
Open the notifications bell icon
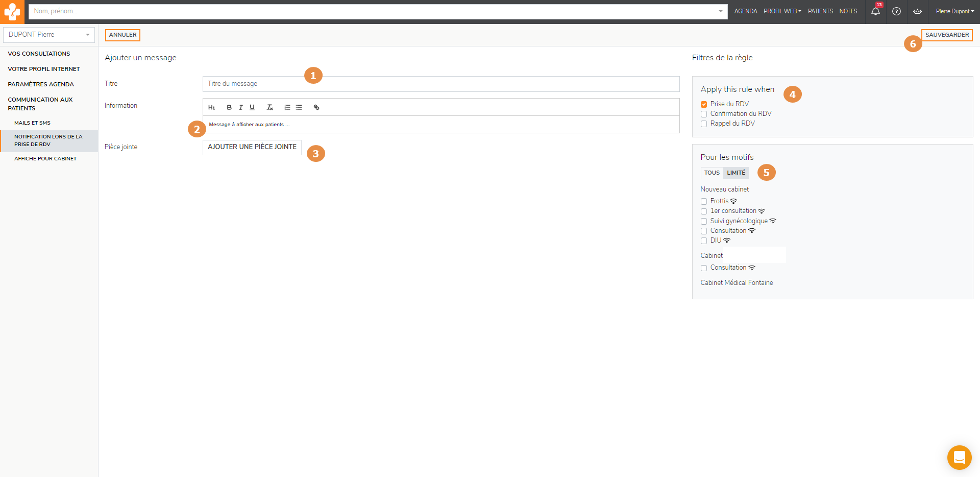(x=875, y=11)
